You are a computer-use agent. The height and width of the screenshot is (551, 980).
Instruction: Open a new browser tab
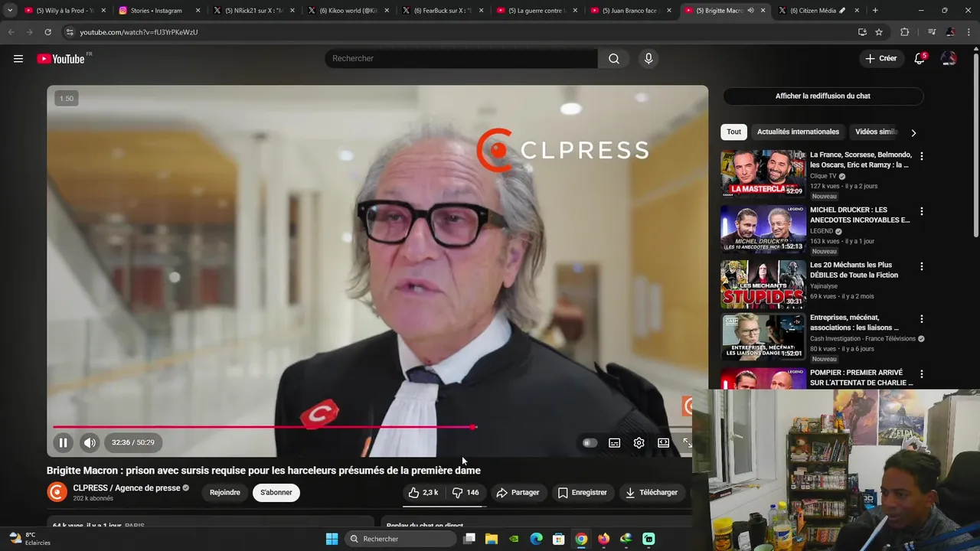(x=875, y=11)
